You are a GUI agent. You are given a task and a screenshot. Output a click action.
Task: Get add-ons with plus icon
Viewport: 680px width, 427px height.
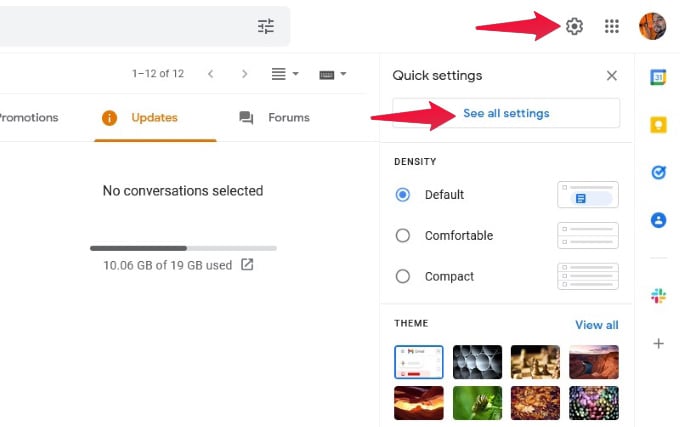point(658,344)
